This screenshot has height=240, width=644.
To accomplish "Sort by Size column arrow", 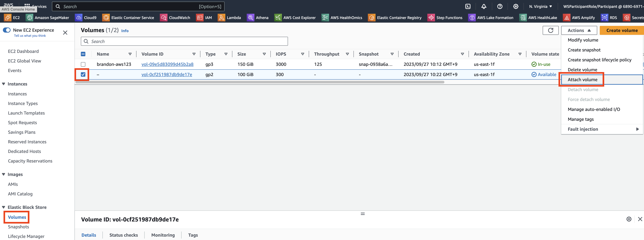I will click(264, 54).
